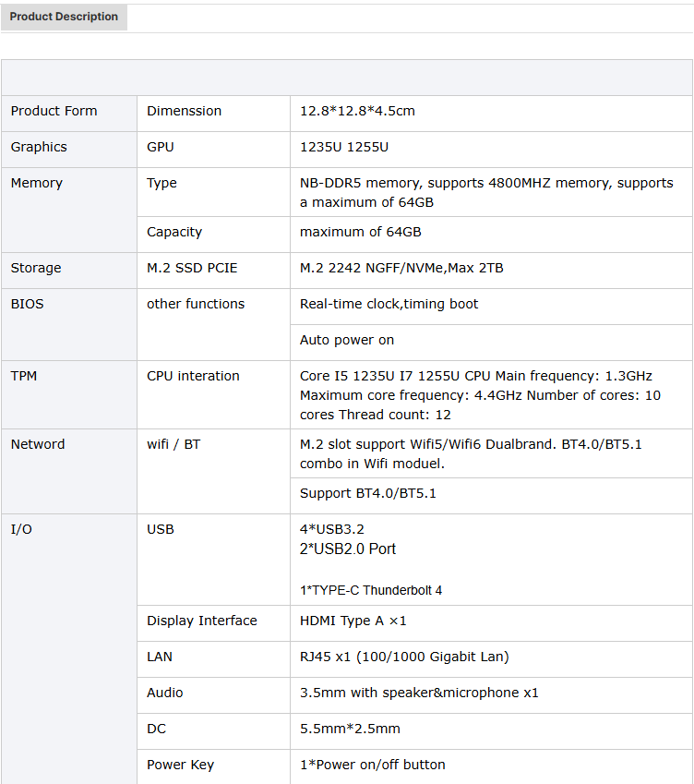Click the CPU interation label
694x784 pixels.
point(193,376)
